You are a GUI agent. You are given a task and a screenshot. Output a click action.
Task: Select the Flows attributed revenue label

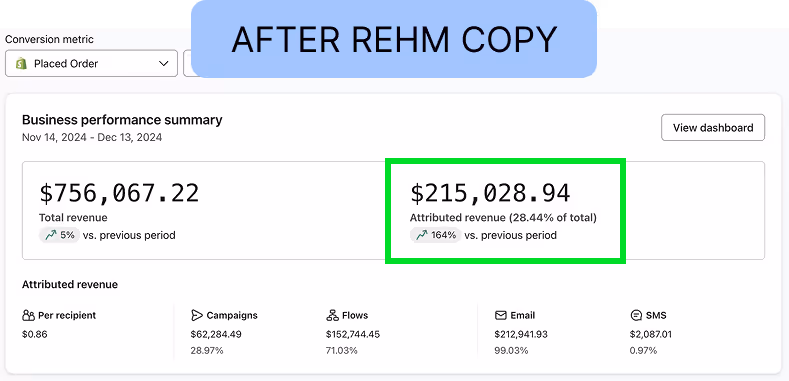(x=355, y=316)
